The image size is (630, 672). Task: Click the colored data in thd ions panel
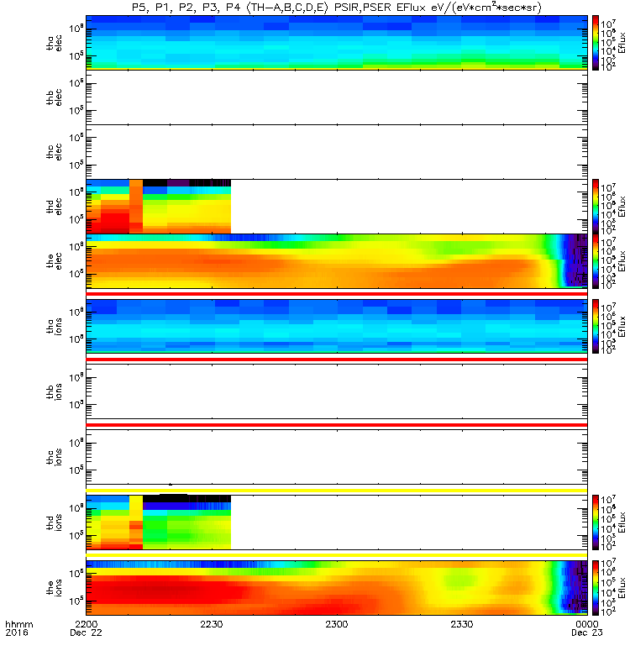pos(159,522)
